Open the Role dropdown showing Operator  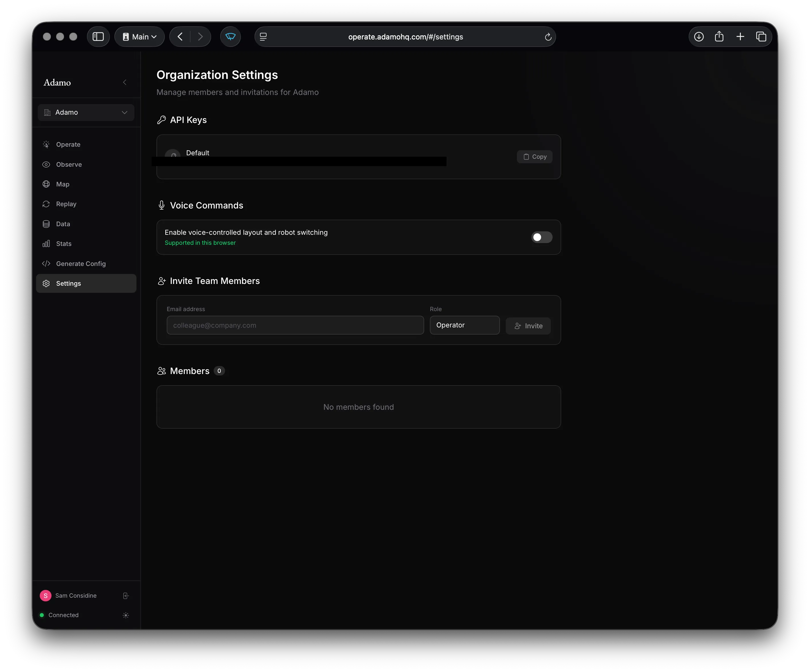(465, 325)
